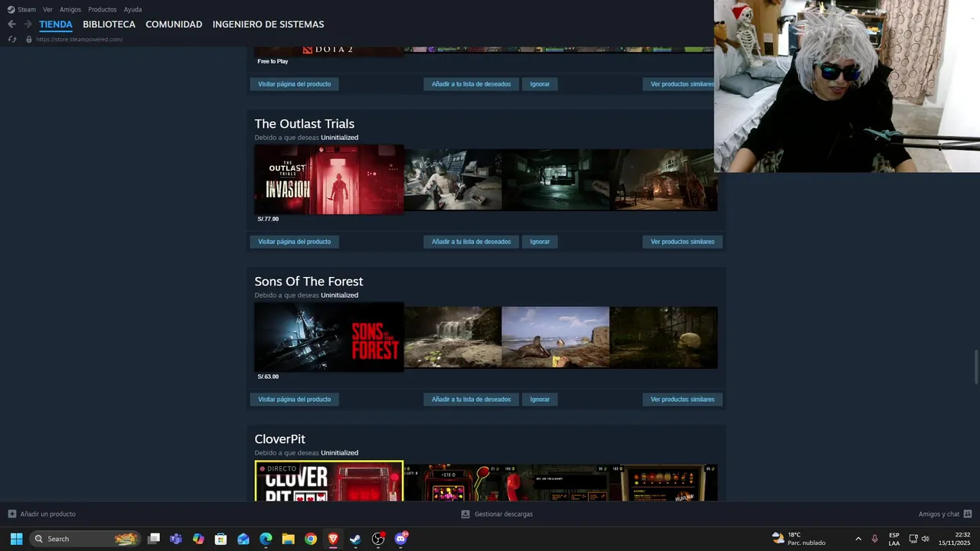Open Outlook from the taskbar
The height and width of the screenshot is (551, 980).
[243, 539]
